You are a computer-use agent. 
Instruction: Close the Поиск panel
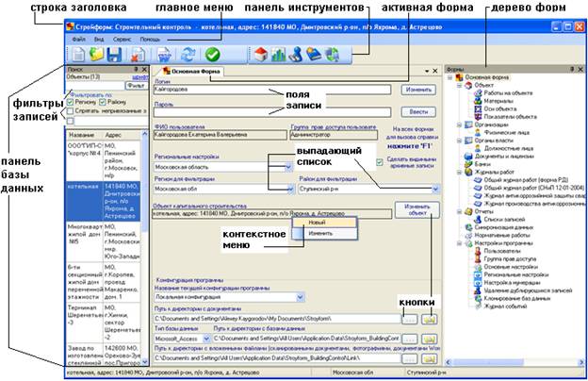pos(144,70)
